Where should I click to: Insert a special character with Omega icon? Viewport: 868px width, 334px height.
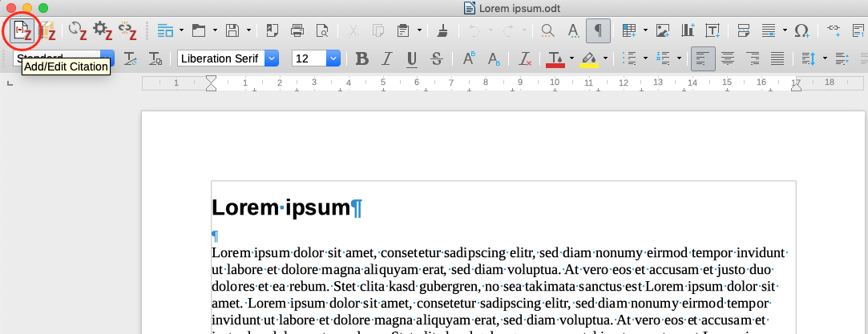click(x=801, y=30)
